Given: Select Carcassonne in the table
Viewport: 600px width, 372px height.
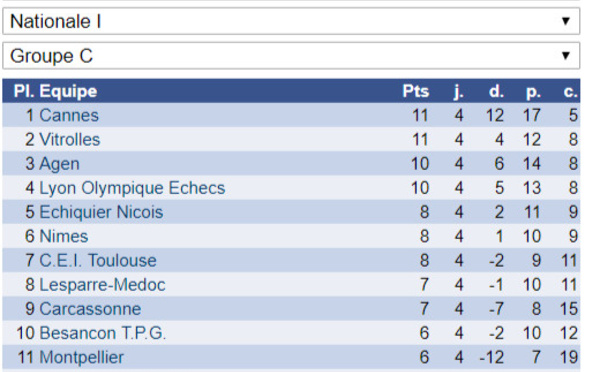Looking at the screenshot, I should (x=90, y=309).
